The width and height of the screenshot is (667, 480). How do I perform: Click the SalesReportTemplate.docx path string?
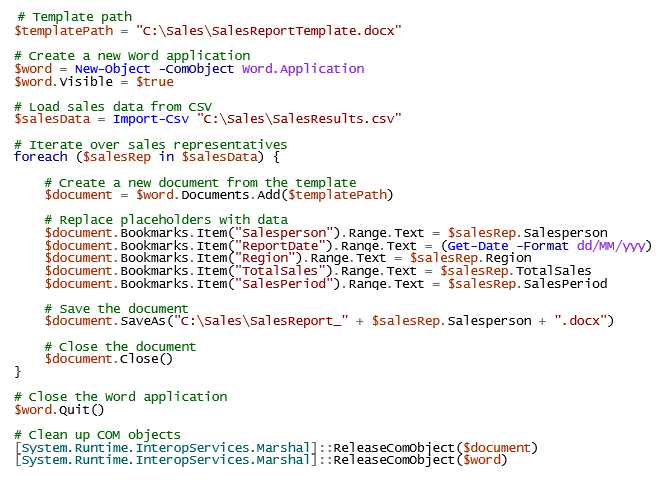(x=268, y=31)
